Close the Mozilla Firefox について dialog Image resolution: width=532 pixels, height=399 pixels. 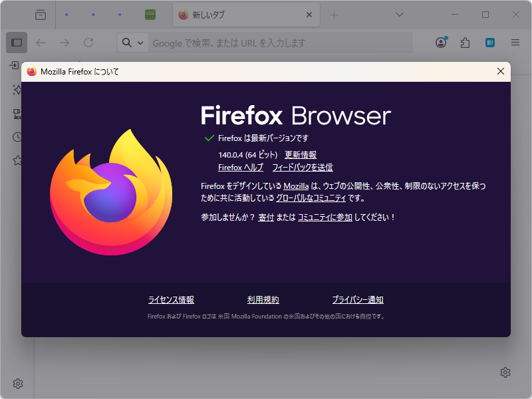tap(501, 71)
